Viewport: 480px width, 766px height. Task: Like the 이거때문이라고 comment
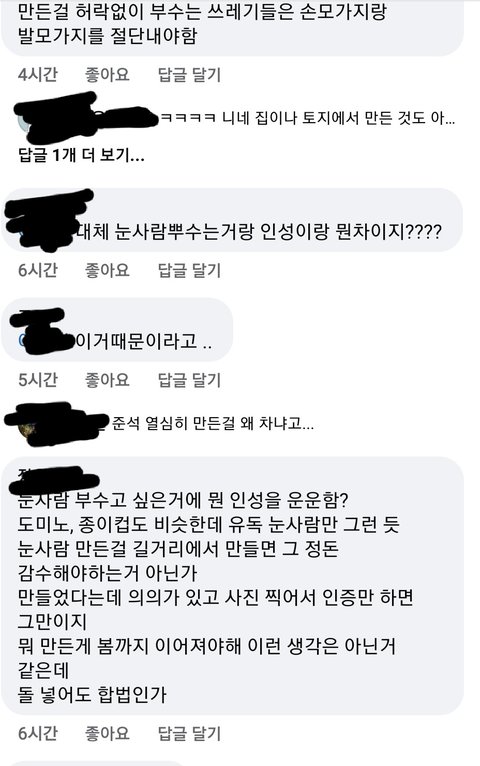click(x=107, y=380)
